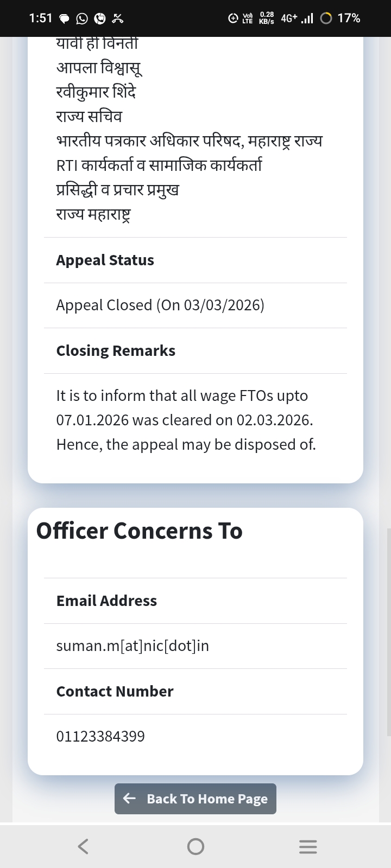Image resolution: width=391 pixels, height=868 pixels.
Task: Open recent apps with the three-line icon
Action: (x=308, y=846)
